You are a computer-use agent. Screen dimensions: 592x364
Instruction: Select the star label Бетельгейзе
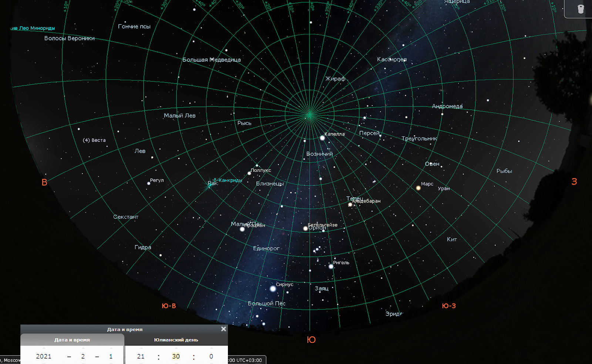coord(323,225)
